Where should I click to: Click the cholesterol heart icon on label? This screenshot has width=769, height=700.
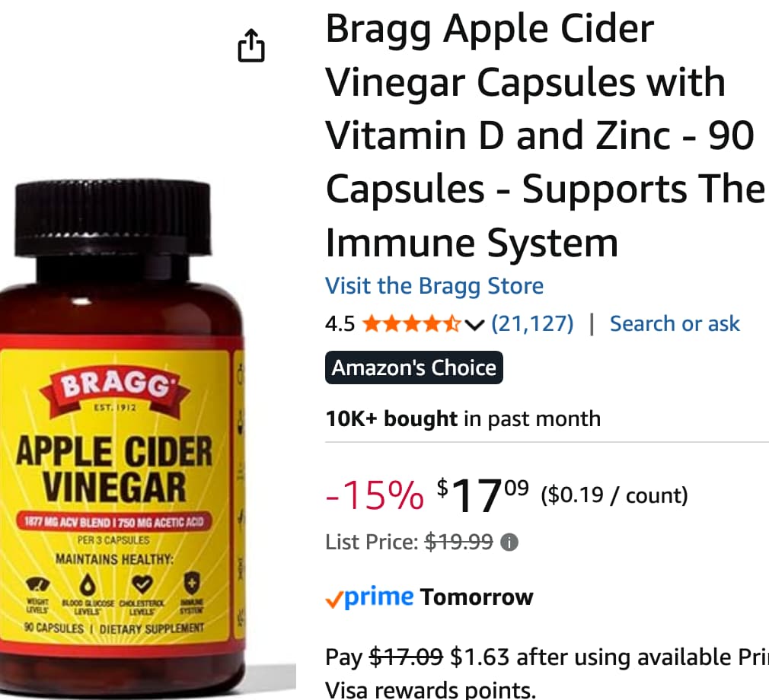(x=142, y=584)
